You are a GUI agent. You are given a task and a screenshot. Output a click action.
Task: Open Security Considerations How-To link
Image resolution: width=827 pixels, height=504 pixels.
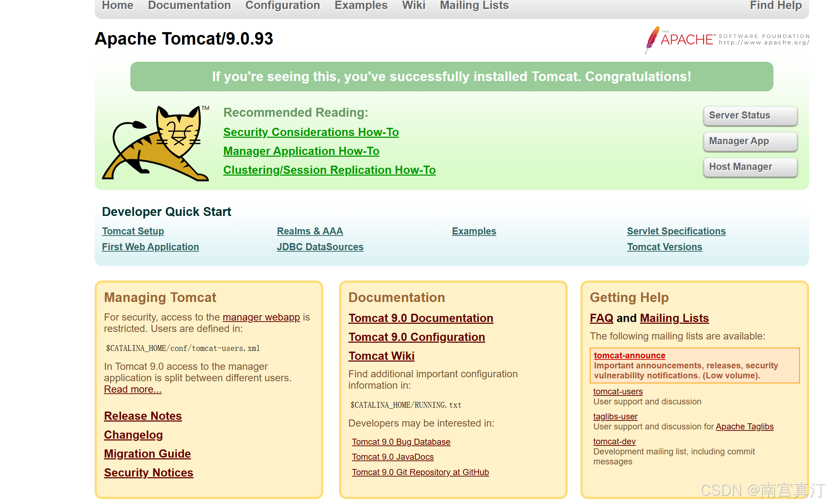311,132
